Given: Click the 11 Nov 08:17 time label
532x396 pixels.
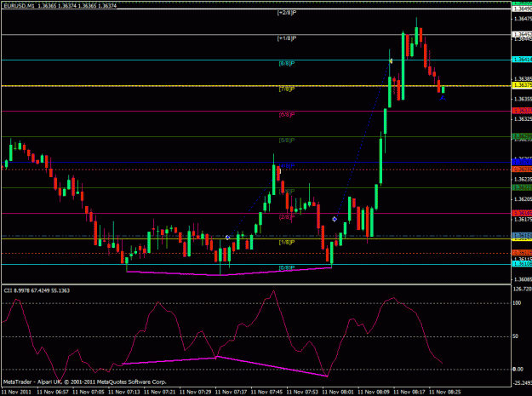Looking at the screenshot, I should [x=409, y=392].
